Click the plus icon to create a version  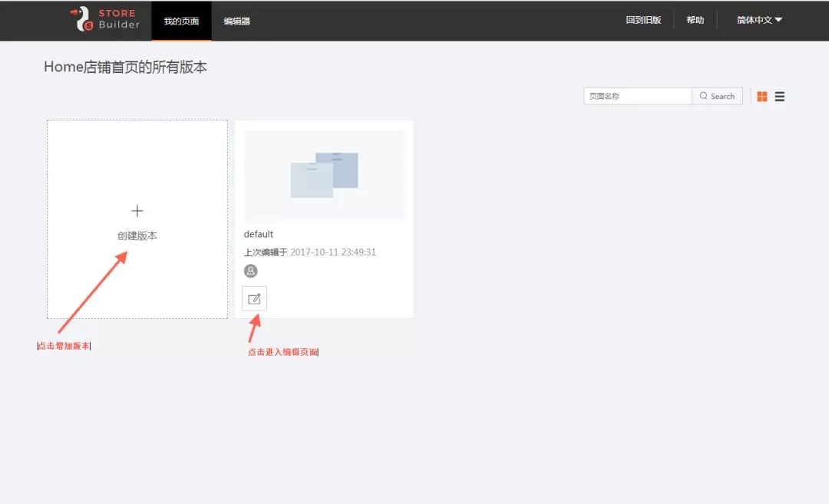(137, 210)
